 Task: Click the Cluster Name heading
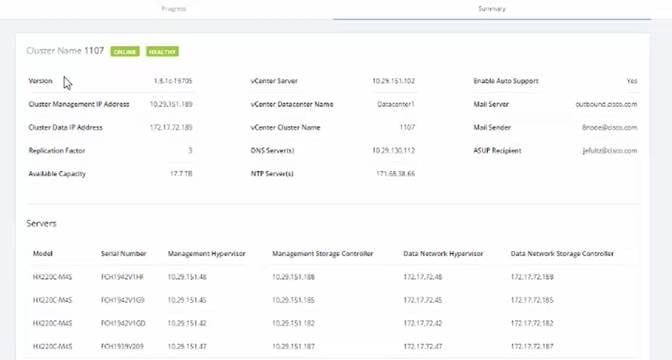pos(65,51)
